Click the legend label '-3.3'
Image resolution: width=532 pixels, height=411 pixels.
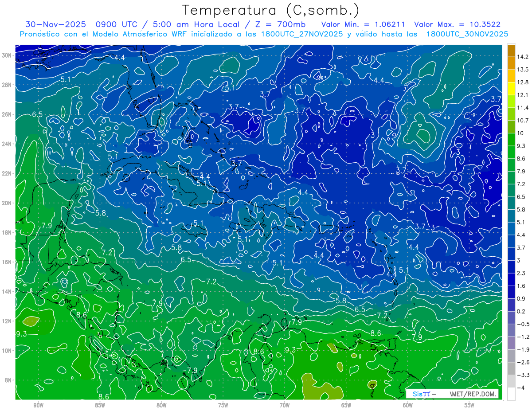click(x=523, y=375)
